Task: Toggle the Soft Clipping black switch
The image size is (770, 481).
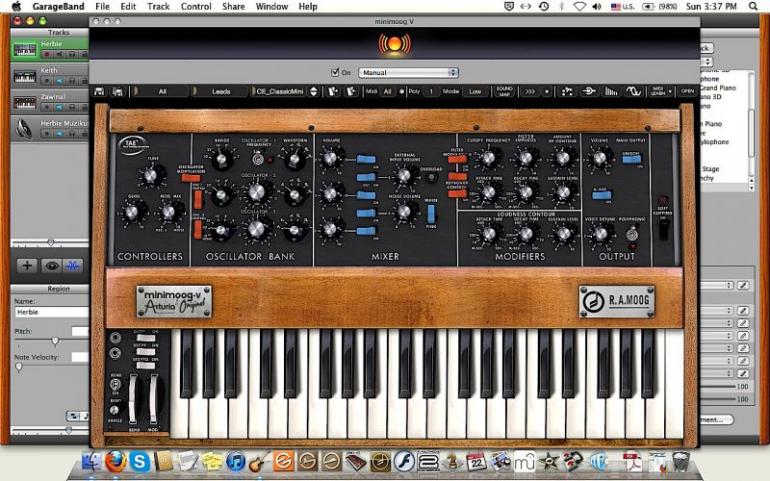Action: [x=663, y=229]
